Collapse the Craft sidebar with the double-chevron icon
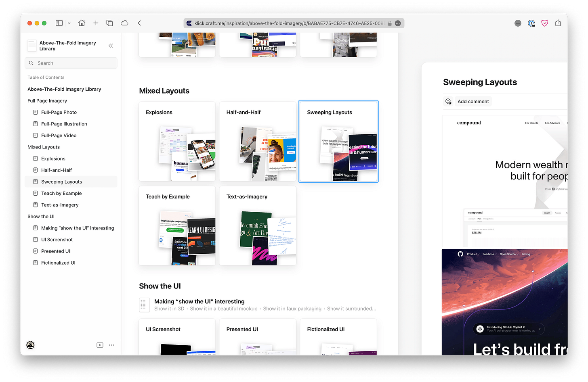Viewport: 588px width, 382px height. pos(111,46)
